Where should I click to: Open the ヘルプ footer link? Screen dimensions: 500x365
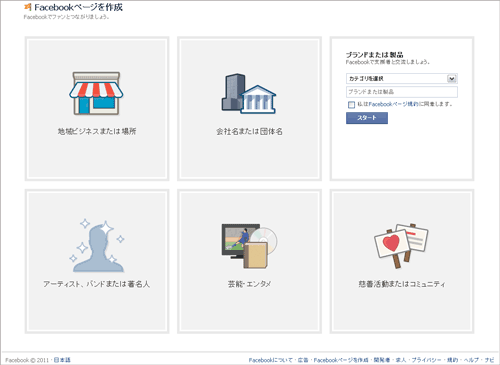[x=471, y=360]
